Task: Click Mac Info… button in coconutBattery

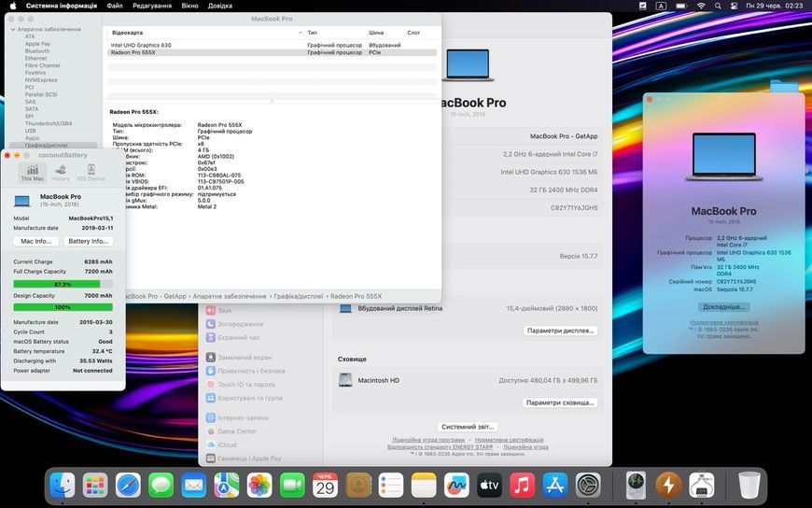Action: click(35, 241)
